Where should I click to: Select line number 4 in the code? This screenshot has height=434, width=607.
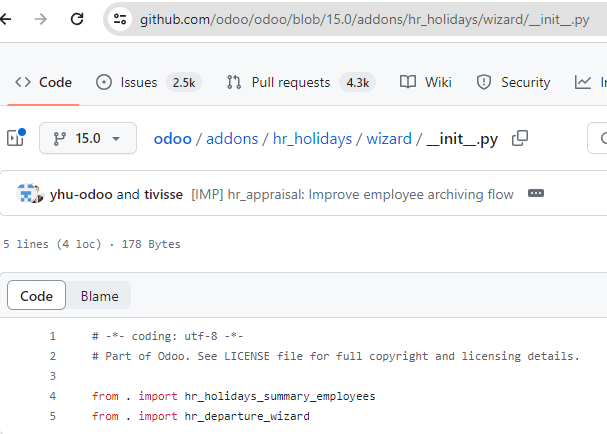pyautogui.click(x=53, y=396)
